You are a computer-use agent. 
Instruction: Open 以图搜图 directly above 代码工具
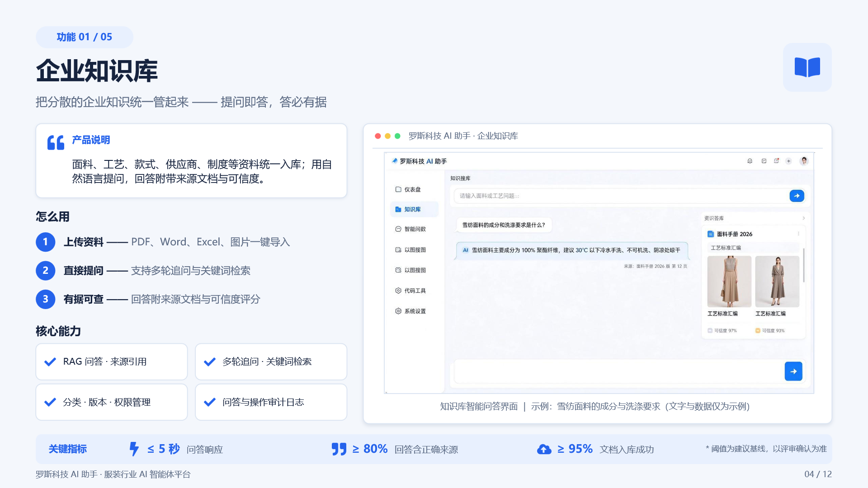(410, 270)
